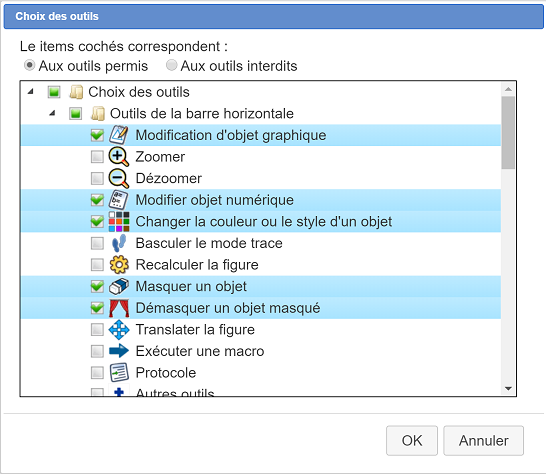Click the Zoomer magnifier plus icon
Viewport: 546px width, 474px height.
119,157
